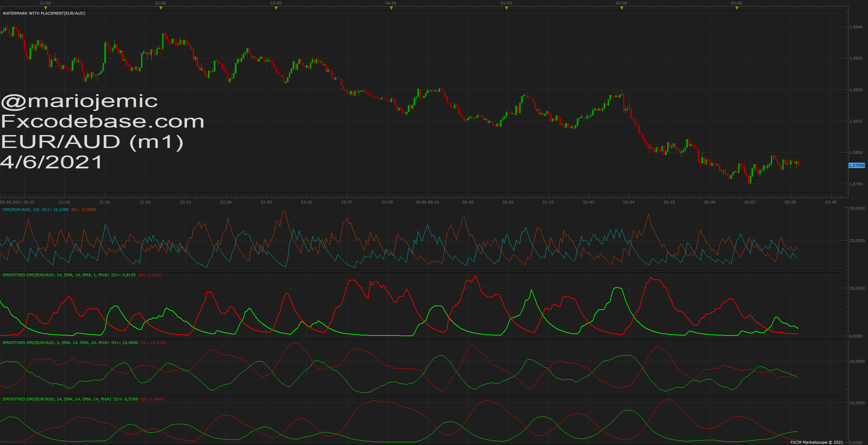868x445 pixels.
Task: Click the 23:16 time axis label
Action: [x=306, y=202]
